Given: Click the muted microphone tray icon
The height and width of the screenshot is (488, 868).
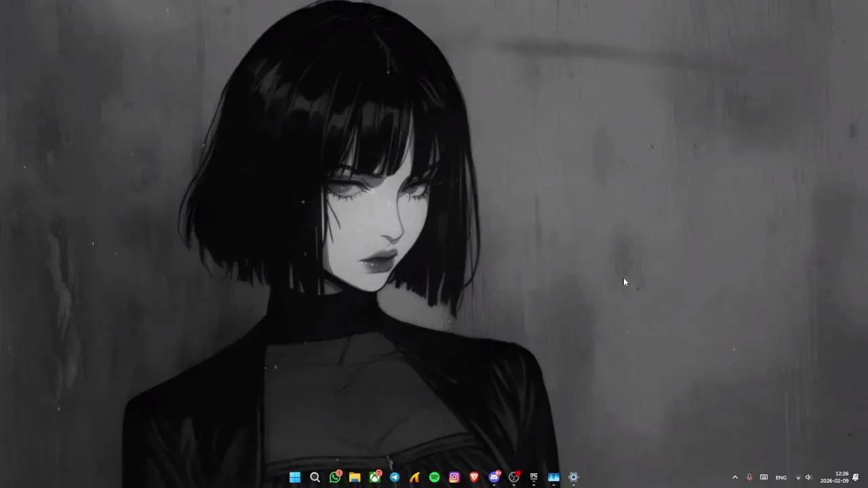Looking at the screenshot, I should tap(749, 477).
